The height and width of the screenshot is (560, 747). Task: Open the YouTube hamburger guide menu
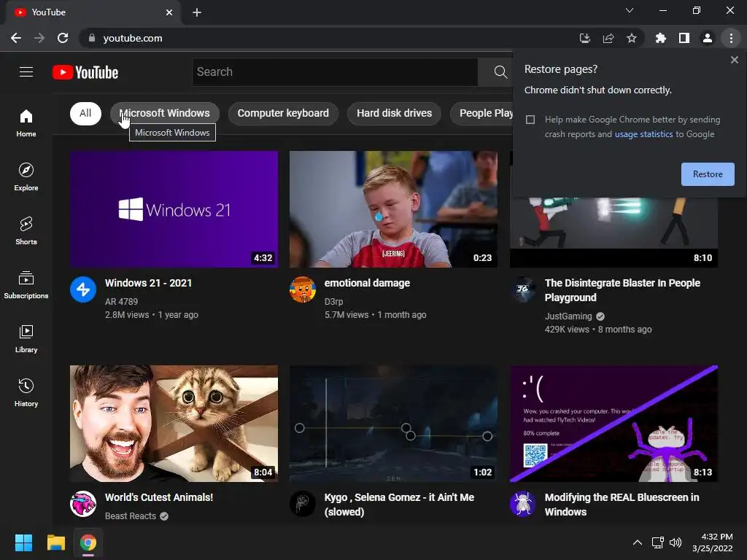tap(26, 72)
